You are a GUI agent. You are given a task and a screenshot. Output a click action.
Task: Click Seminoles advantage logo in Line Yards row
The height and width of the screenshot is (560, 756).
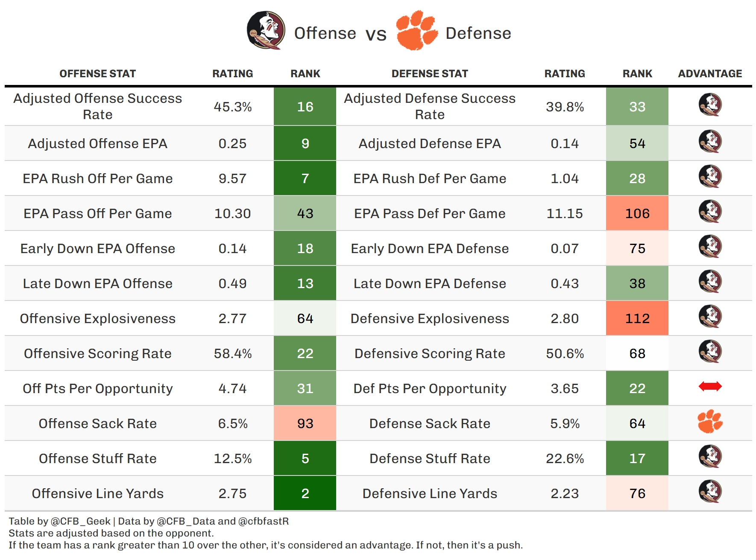[710, 492]
